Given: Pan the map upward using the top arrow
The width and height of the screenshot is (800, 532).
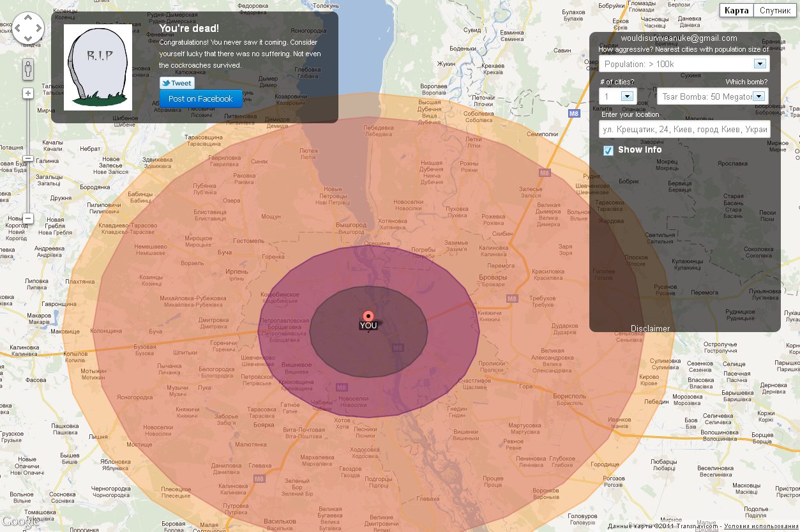Looking at the screenshot, I should tap(28, 19).
